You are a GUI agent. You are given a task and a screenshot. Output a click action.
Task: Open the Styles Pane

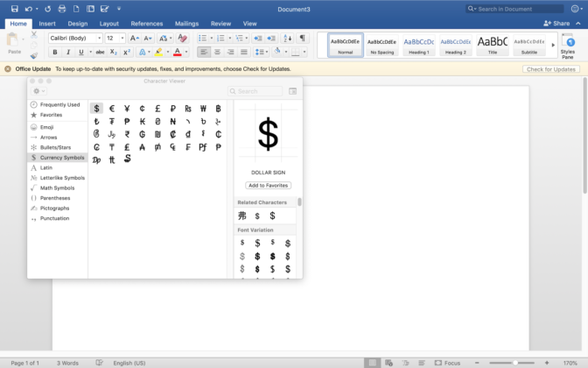567,46
